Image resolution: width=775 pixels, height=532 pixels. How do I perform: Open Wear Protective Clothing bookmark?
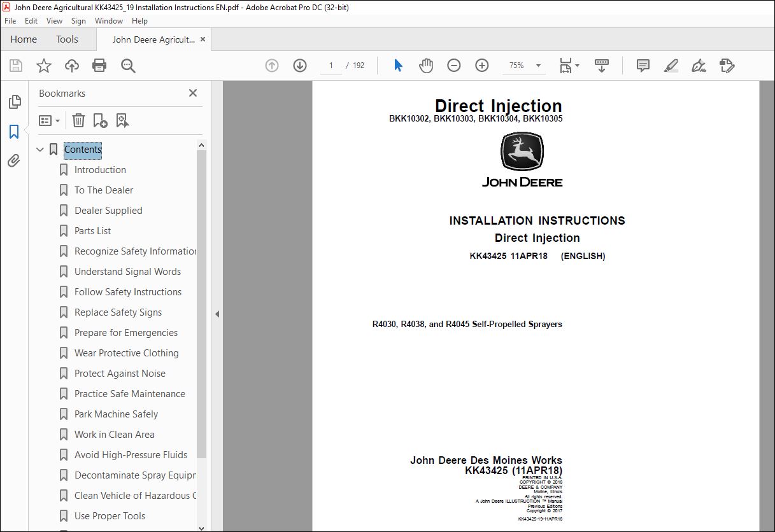tap(126, 353)
